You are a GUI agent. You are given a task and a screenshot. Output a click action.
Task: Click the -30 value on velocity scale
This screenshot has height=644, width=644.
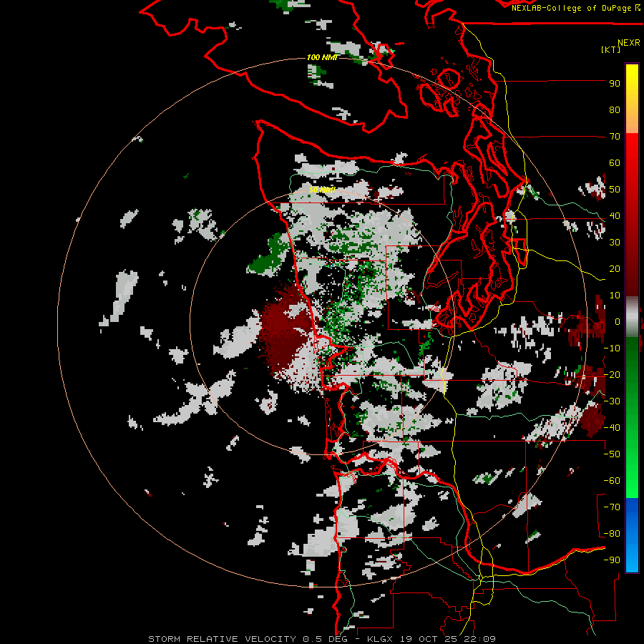[x=612, y=401]
